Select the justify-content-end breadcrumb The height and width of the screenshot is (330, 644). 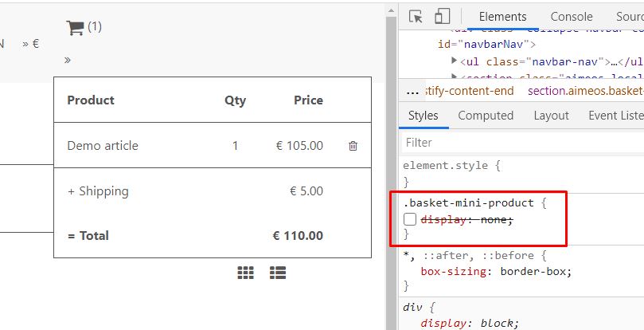click(x=470, y=92)
